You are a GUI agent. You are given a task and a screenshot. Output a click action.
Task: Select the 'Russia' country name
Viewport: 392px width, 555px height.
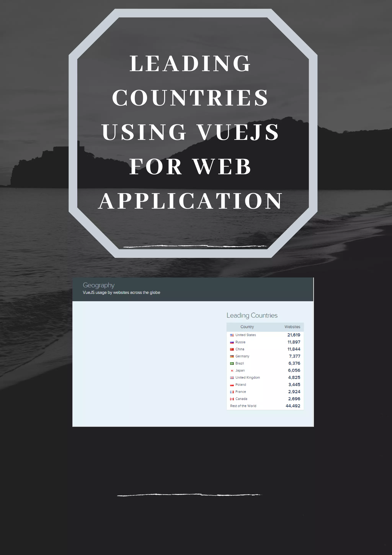coord(240,342)
